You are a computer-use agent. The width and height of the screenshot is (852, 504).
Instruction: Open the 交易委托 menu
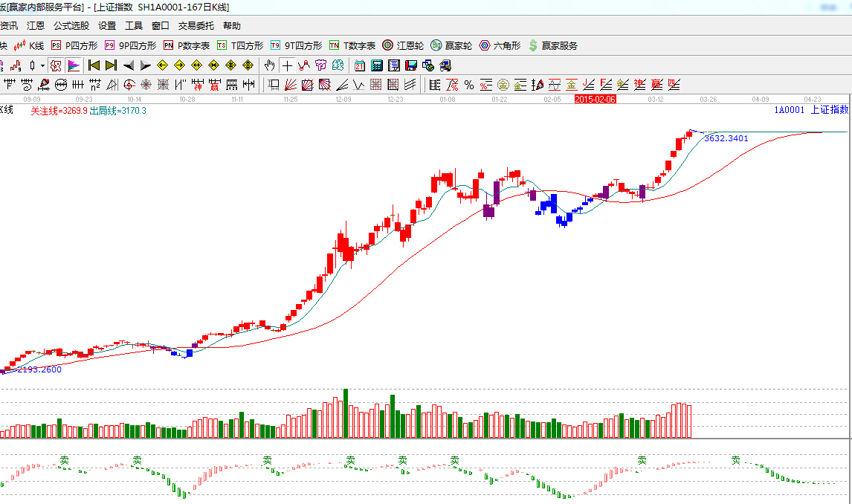point(196,26)
